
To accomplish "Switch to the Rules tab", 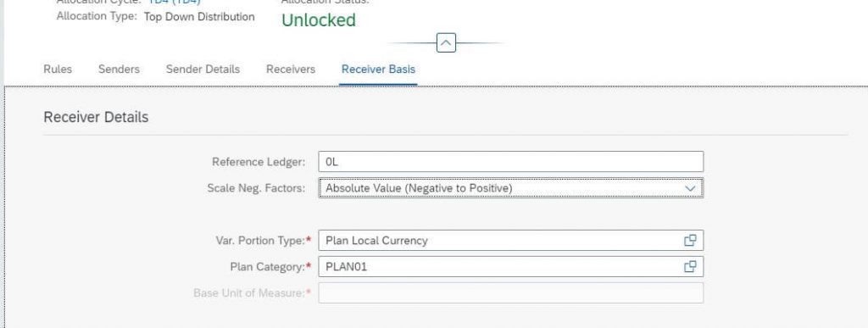I will (x=58, y=69).
